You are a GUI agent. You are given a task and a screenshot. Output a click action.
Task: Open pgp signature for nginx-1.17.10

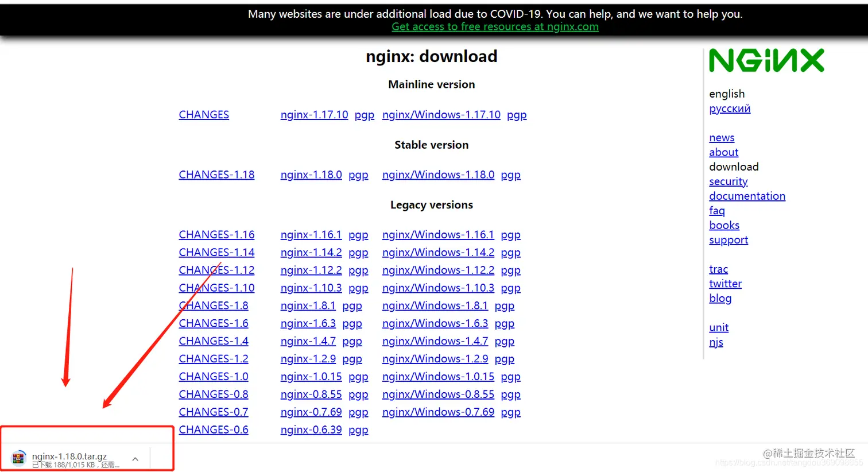click(x=365, y=115)
